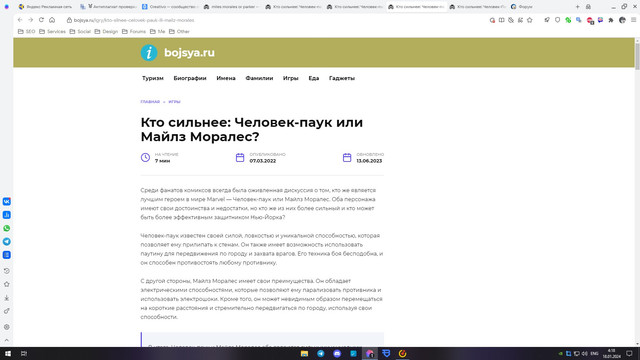Click the taskbar clock and date
The height and width of the screenshot is (360, 640).
(611, 353)
